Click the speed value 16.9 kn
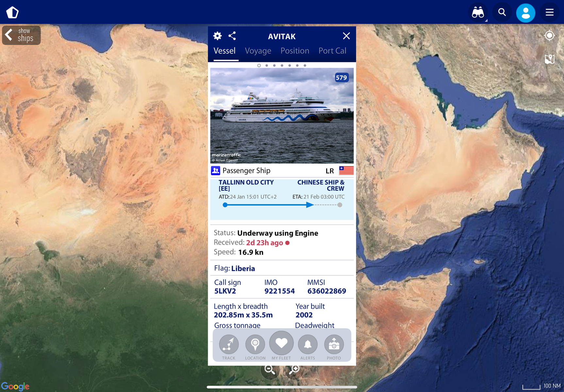The image size is (564, 392). 251,252
